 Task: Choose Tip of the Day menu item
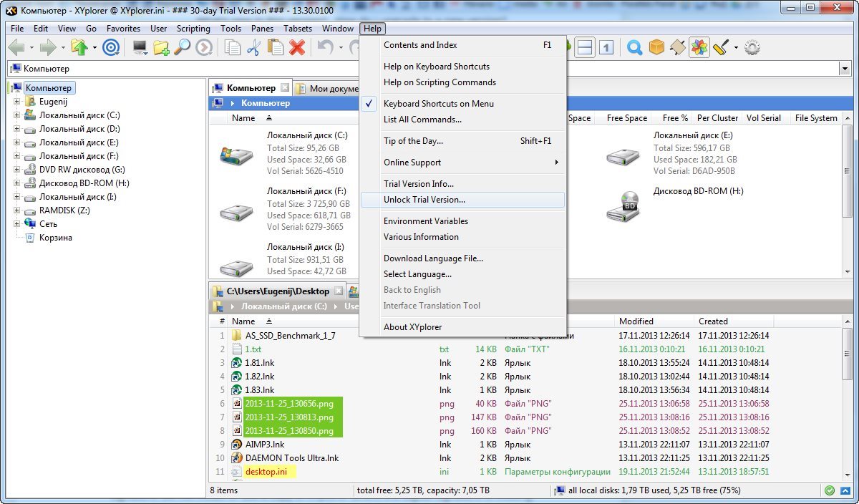(x=462, y=141)
